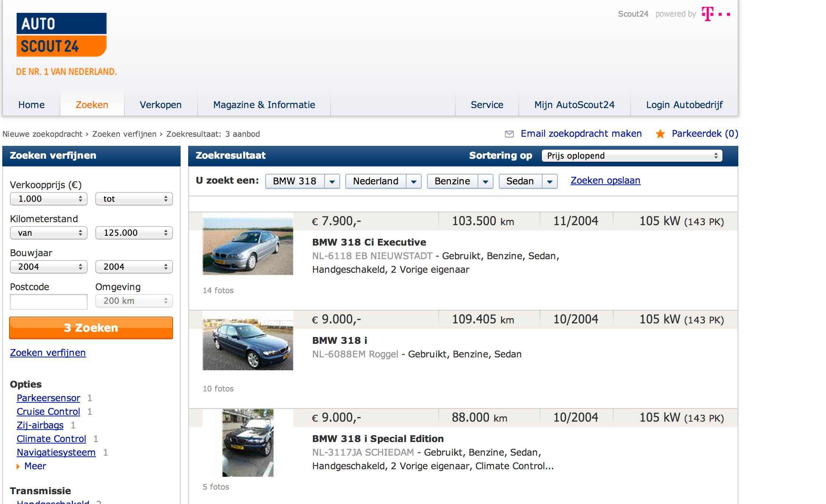The image size is (826, 504).
Task: Click the Zoeken verfijnen link under search button
Action: (x=48, y=352)
